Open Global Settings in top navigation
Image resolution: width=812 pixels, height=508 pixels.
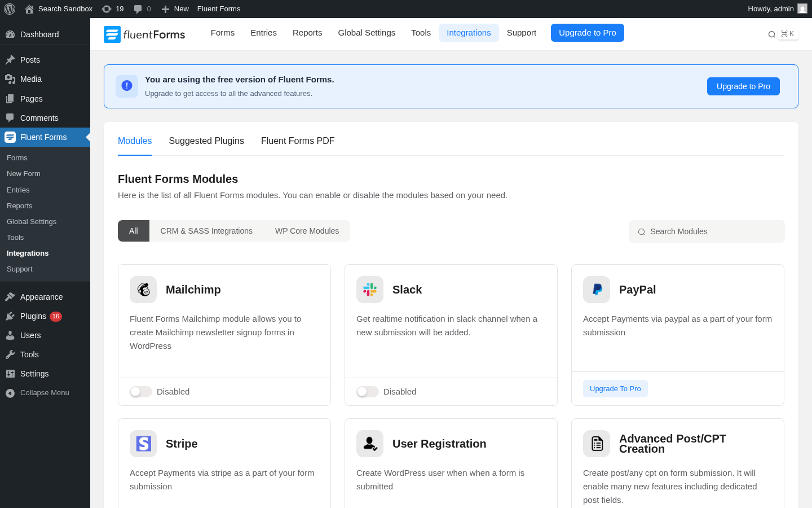pos(367,33)
